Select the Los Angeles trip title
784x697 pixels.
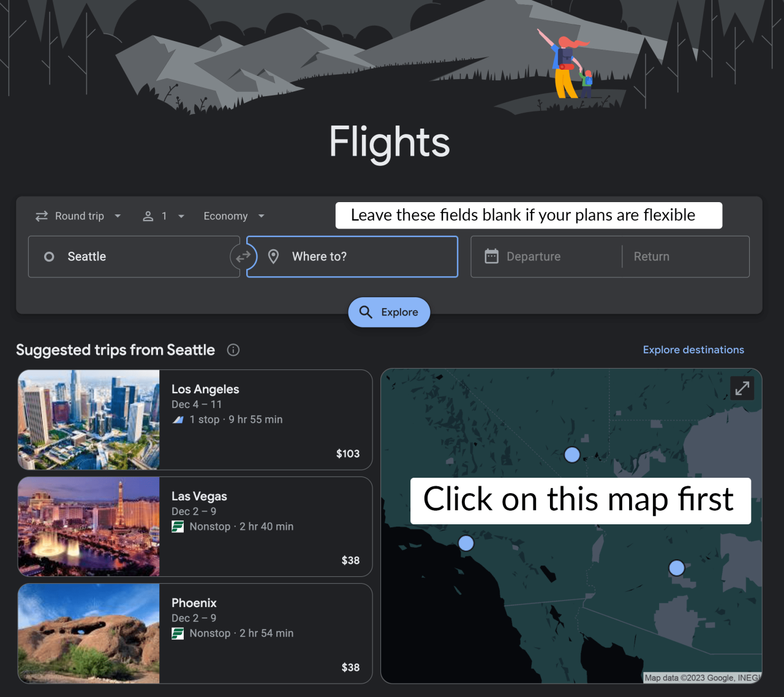coord(205,389)
